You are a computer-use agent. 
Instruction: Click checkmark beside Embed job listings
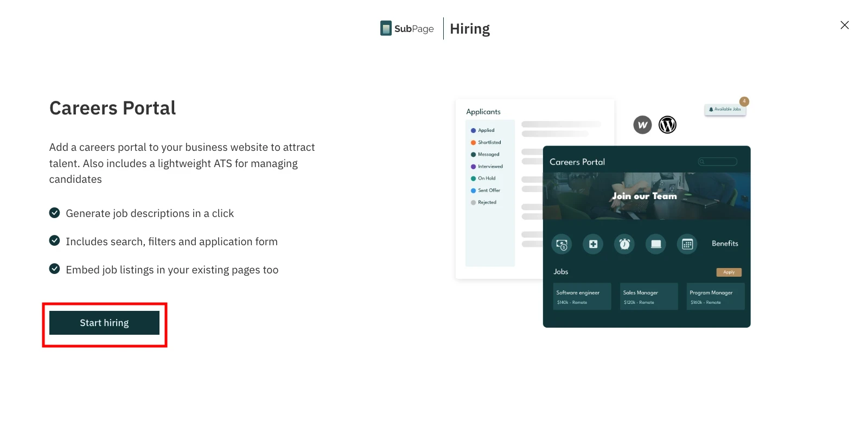54,269
